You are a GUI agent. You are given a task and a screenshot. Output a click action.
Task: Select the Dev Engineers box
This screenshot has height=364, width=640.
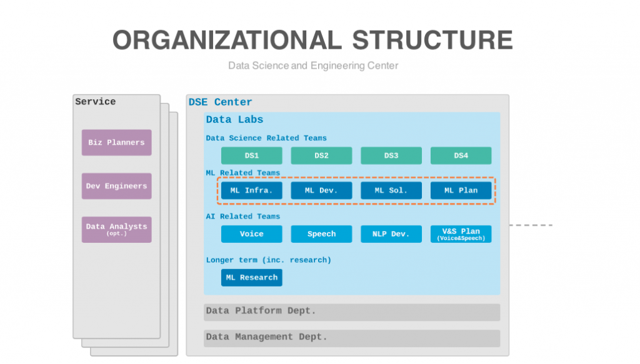tap(116, 186)
